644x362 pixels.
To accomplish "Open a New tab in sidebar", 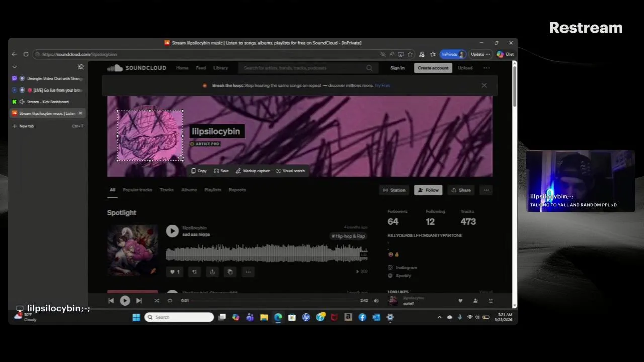I will coord(48,126).
